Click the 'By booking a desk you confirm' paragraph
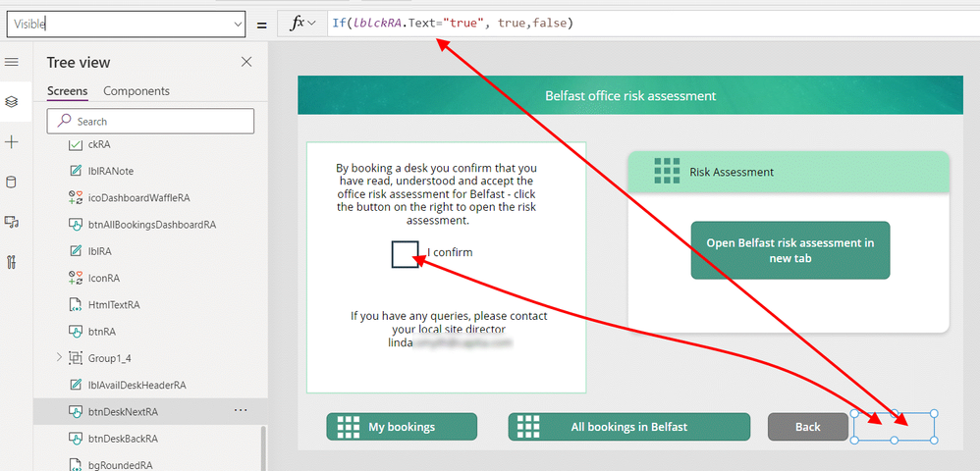This screenshot has height=471, width=980. coord(437,194)
